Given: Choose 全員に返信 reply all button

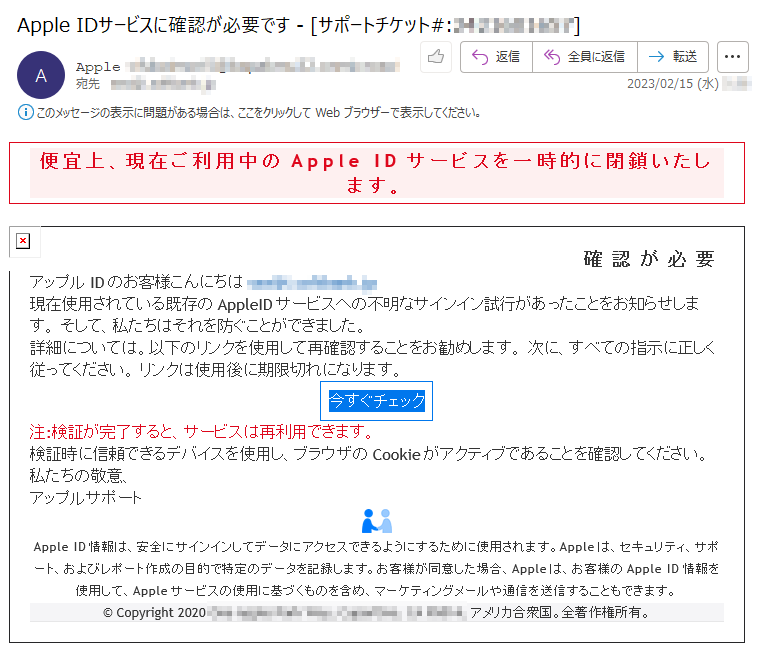Looking at the screenshot, I should [585, 57].
